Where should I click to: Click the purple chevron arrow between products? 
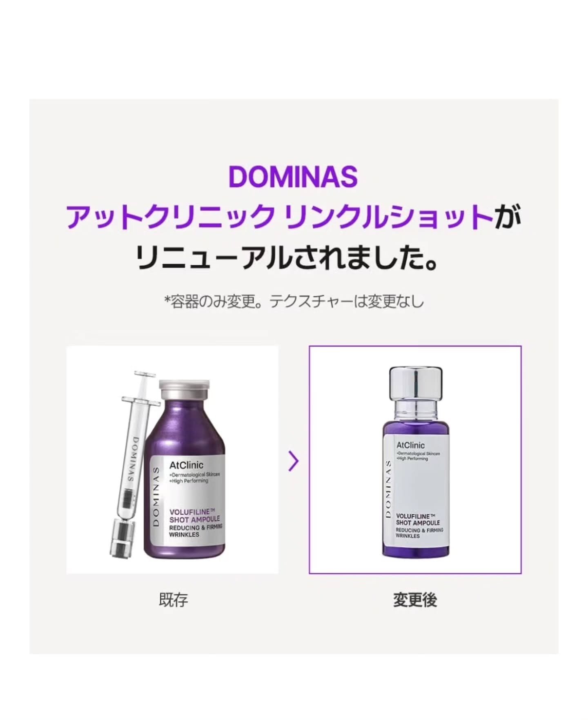(x=294, y=461)
